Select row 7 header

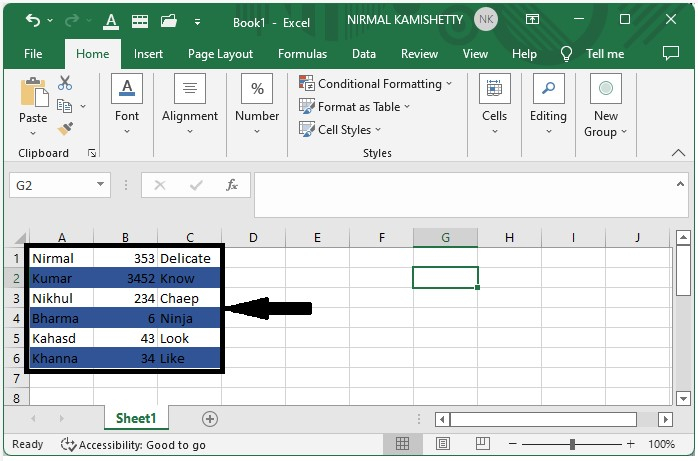tap(16, 379)
